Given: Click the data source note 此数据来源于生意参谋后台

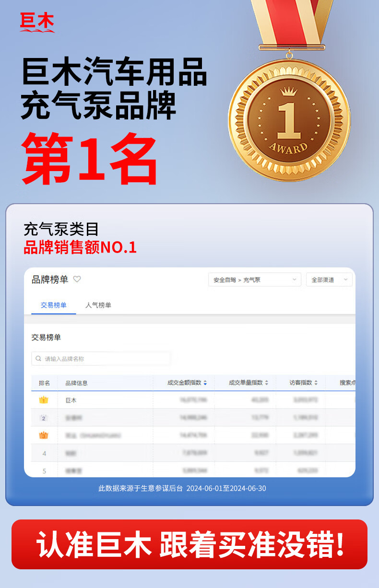Looking at the screenshot, I should [x=141, y=488].
